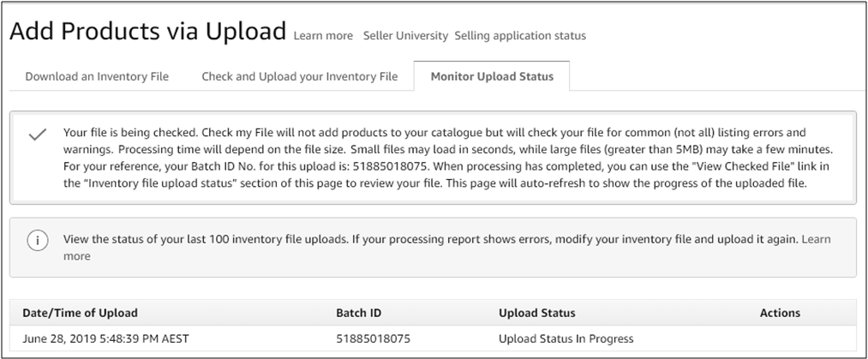Select the June 28, 2019 upload date cell
This screenshot has height=359, width=868.
coord(107,338)
